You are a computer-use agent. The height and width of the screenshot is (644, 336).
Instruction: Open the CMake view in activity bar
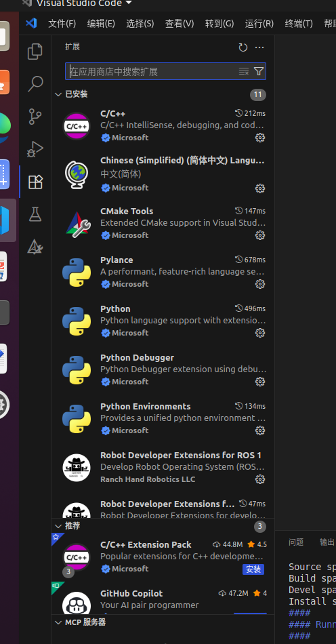pos(35,247)
